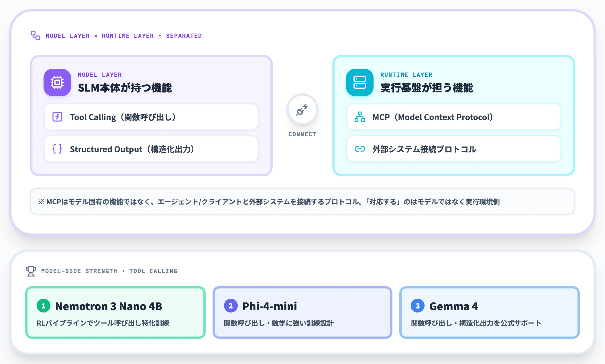Click the text 関数呼び出し・構造化出力を公式サポート
605x364 pixels.
point(476,323)
